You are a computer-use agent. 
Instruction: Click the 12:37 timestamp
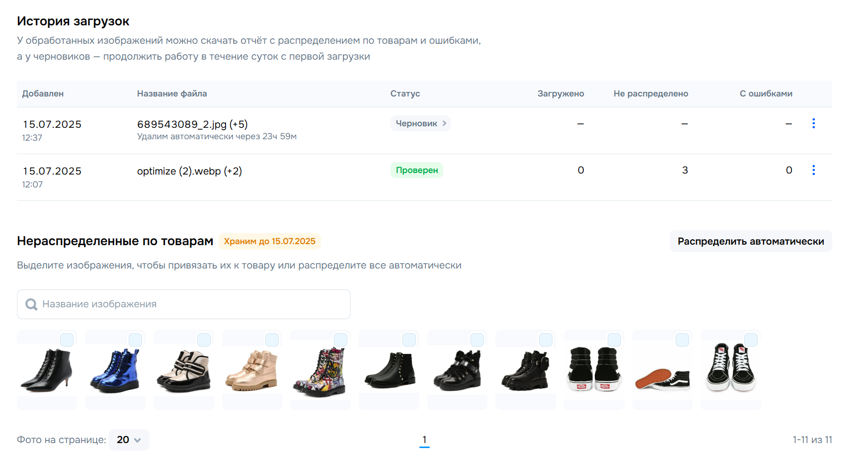click(32, 138)
